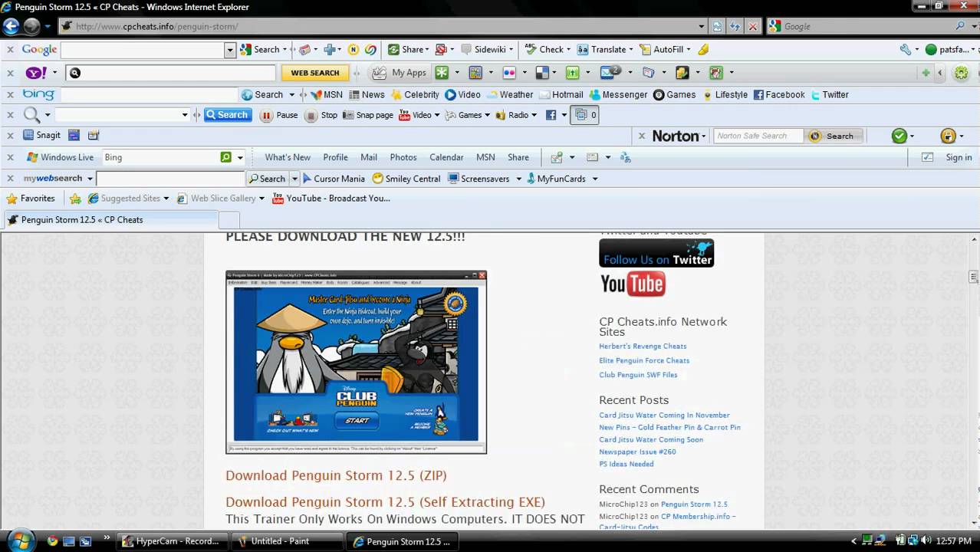
Task: Click the Yahoo! logo icon
Action: (36, 73)
